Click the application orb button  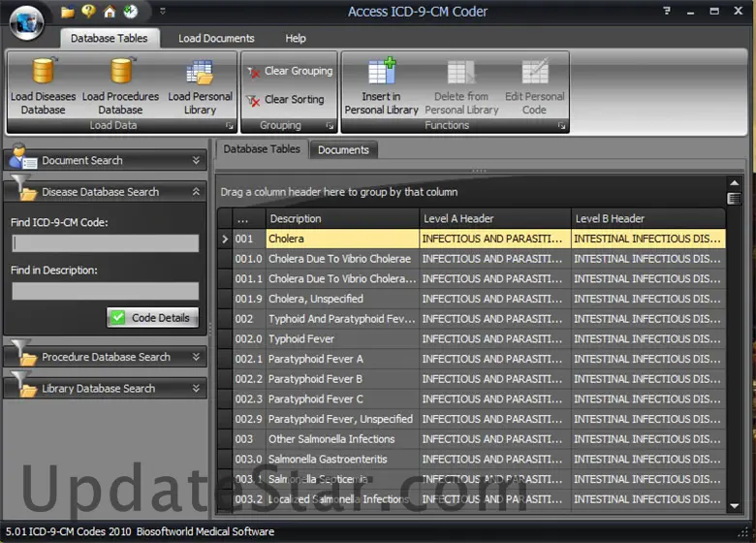tap(26, 22)
